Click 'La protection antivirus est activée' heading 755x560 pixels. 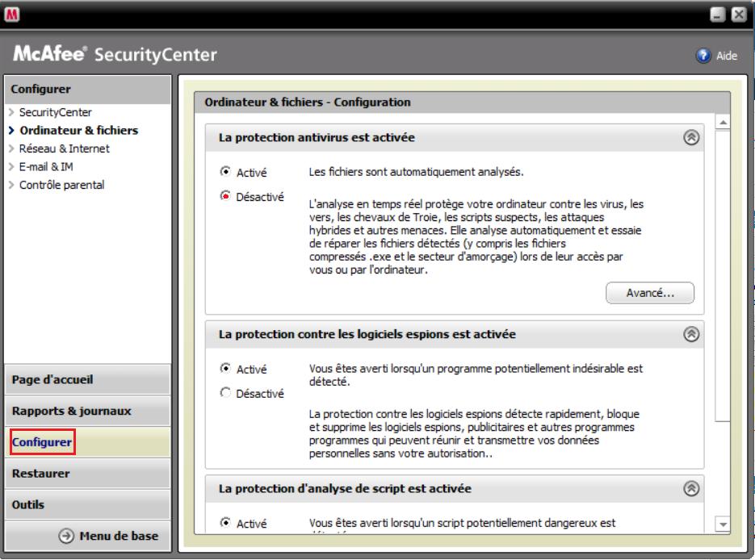317,138
